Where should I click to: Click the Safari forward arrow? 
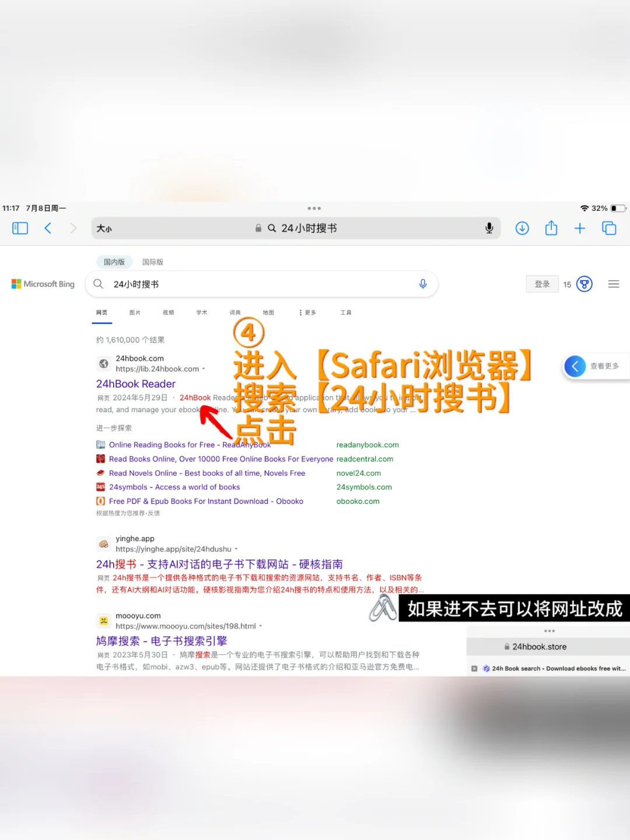pyautogui.click(x=73, y=228)
